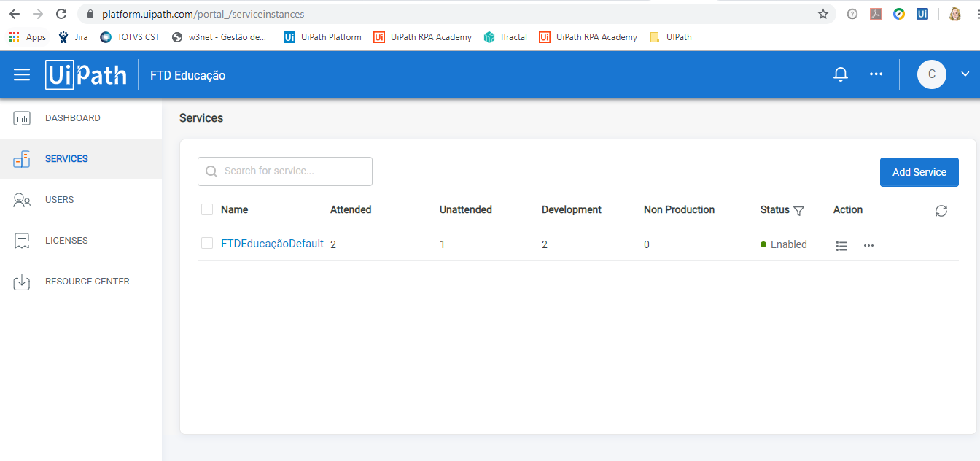Expand the account dropdown chevron
Viewport: 980px width, 461px height.
click(x=964, y=74)
